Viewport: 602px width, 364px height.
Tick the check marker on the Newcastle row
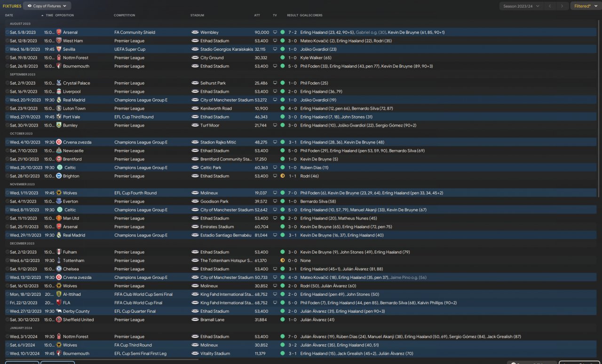coord(7,151)
